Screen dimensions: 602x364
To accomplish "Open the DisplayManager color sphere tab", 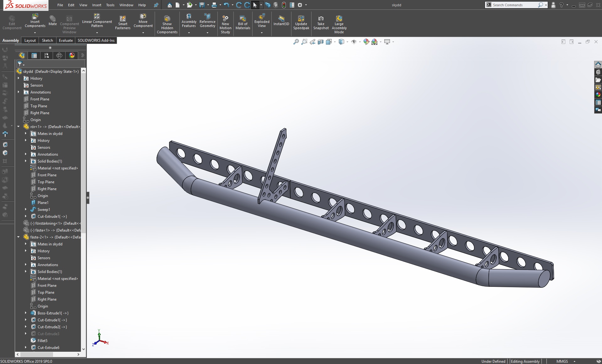I will click(72, 56).
